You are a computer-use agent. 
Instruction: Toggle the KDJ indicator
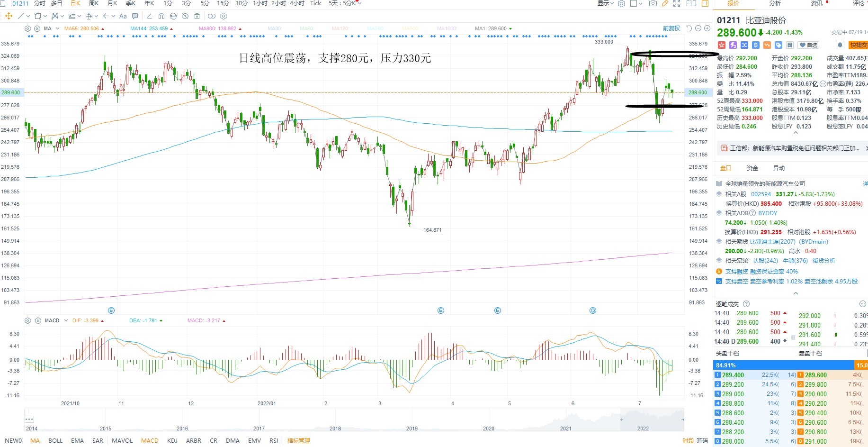tap(172, 441)
